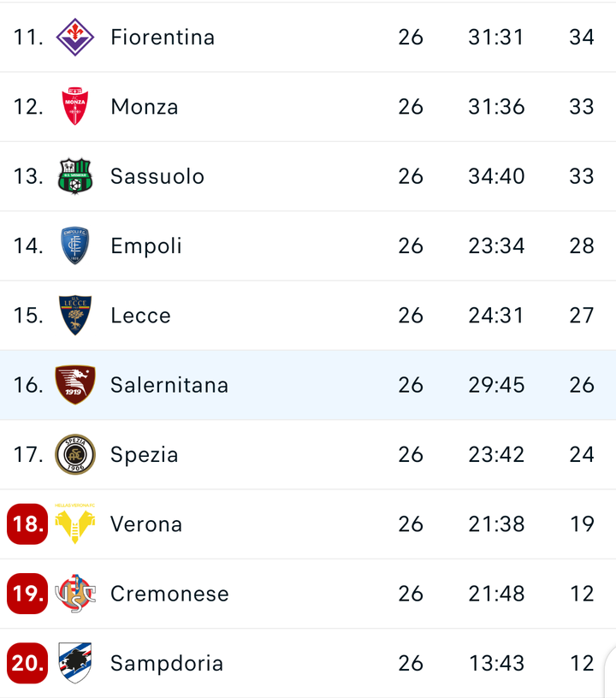Select the Sampdoria team name

[x=167, y=663]
